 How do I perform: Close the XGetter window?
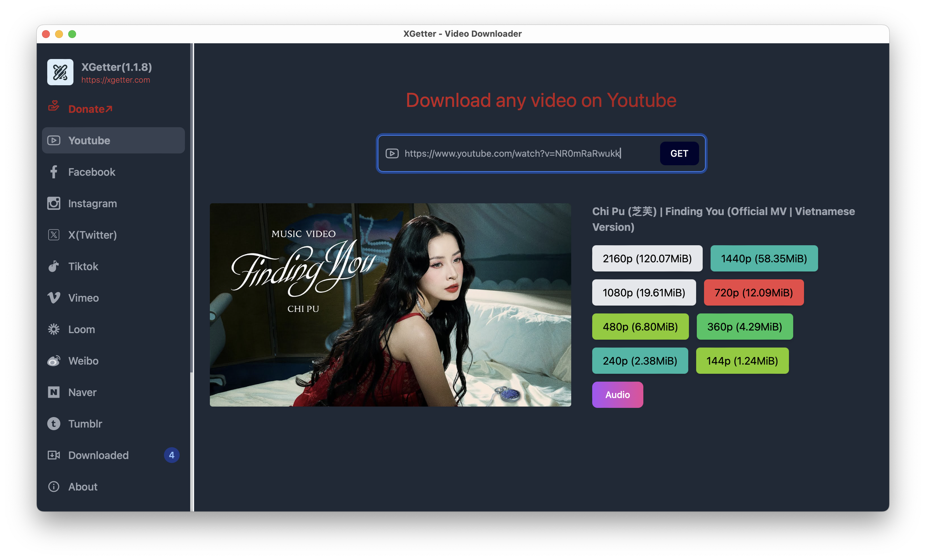[x=46, y=34]
